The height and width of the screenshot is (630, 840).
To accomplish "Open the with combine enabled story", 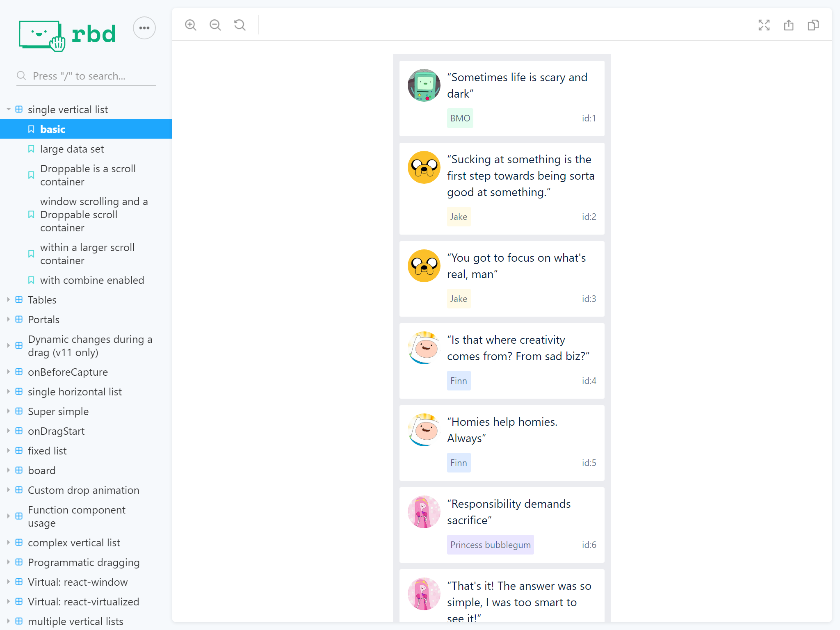I will coord(86,280).
